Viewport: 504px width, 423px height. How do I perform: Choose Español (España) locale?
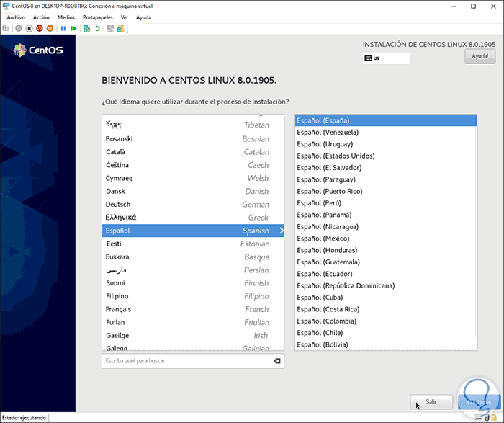tap(386, 120)
